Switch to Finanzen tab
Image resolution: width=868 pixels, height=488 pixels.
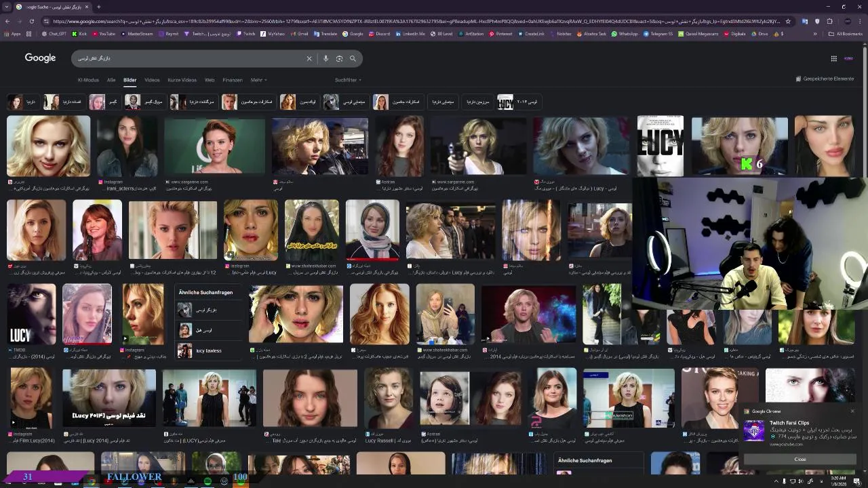pyautogui.click(x=233, y=80)
